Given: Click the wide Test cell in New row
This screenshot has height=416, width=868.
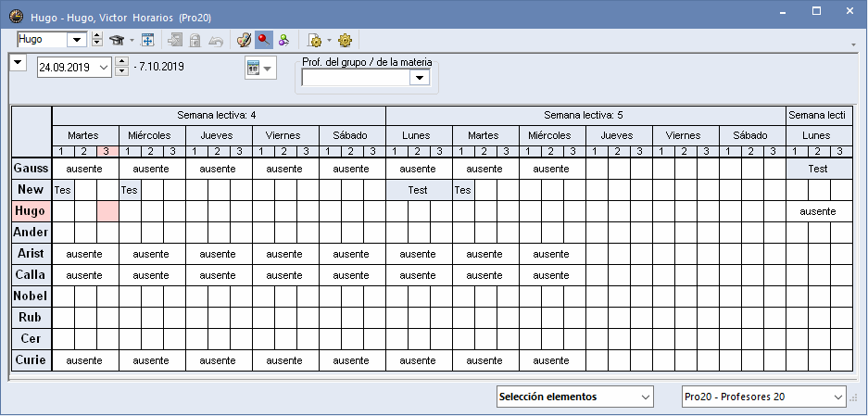Looking at the screenshot, I should click(x=419, y=189).
